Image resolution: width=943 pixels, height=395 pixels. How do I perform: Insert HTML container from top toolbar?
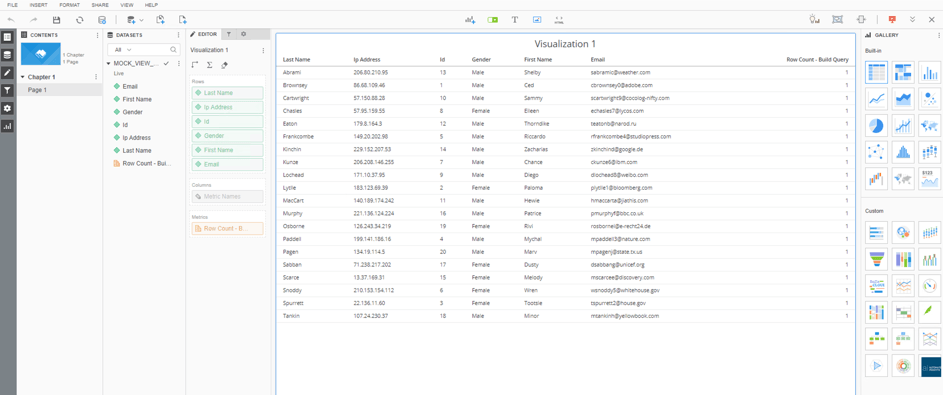[x=559, y=20]
